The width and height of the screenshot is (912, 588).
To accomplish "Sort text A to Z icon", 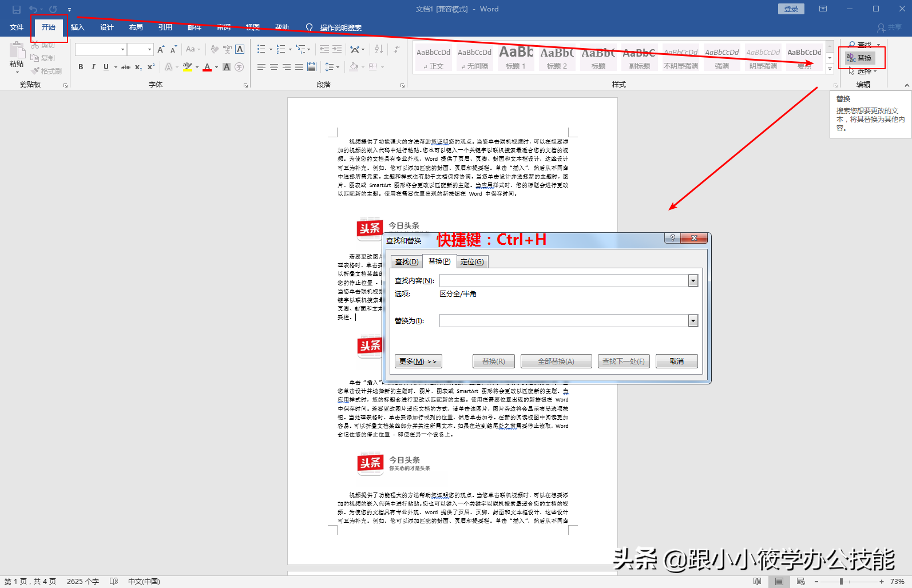I will (379, 50).
